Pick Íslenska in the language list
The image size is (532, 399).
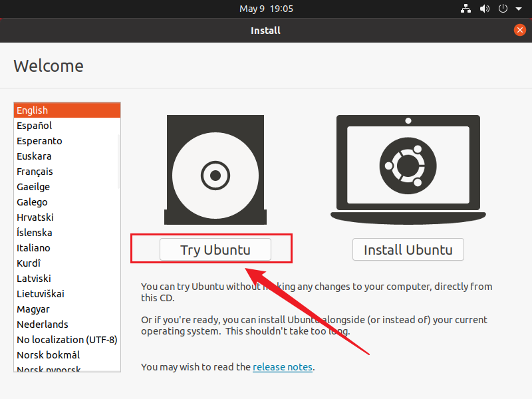tap(67, 232)
